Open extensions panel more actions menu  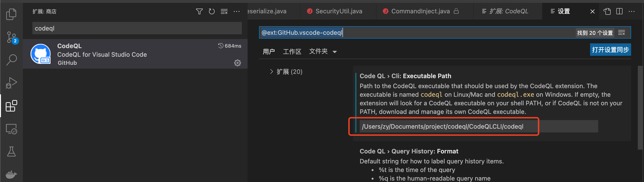237,11
